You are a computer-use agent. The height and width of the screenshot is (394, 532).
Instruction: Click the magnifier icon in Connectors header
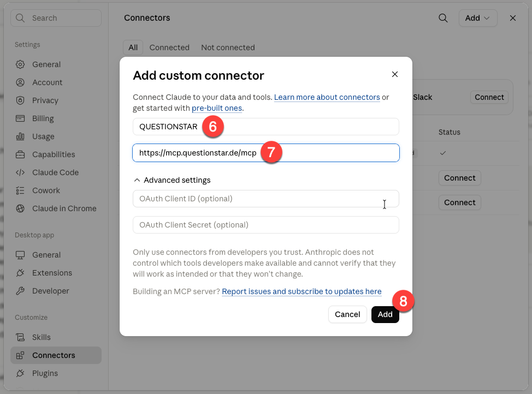point(443,18)
